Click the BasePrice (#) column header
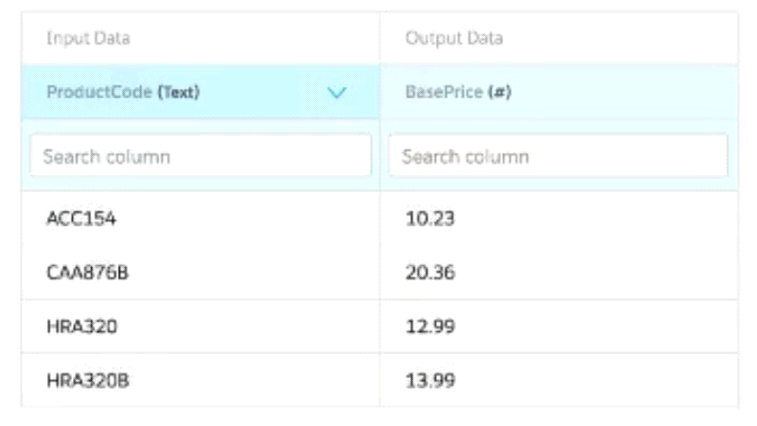Viewport: 757px width, 426px height. coord(459,92)
